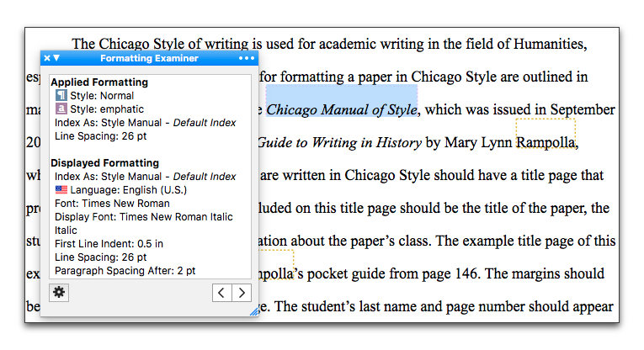
Task: Select the "Displayed Formatting" heading
Action: click(x=104, y=163)
